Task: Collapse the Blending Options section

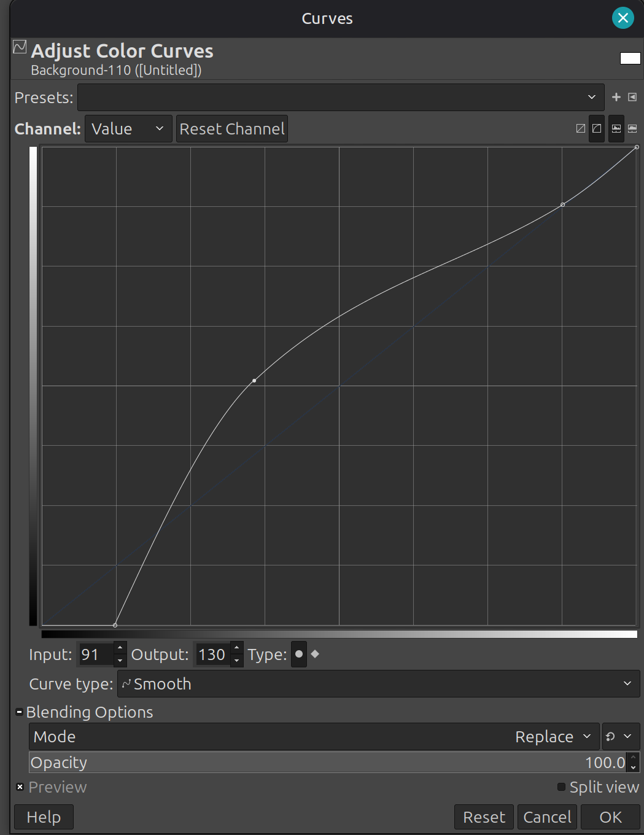Action: [x=20, y=712]
